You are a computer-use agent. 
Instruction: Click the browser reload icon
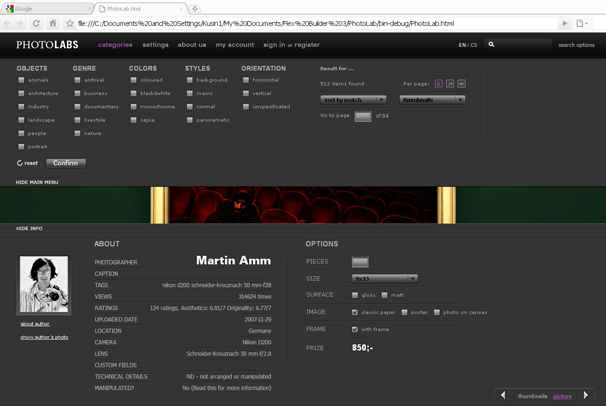38,23
